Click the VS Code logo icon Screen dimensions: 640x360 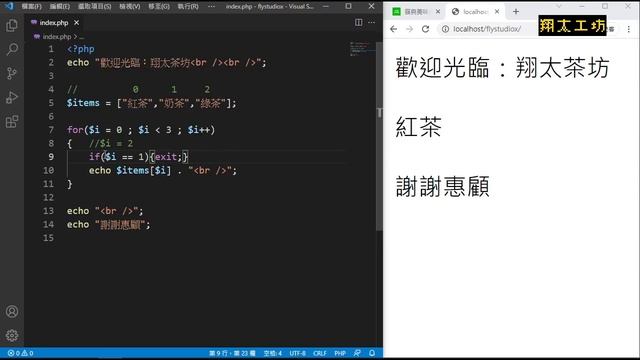(x=9, y=6)
